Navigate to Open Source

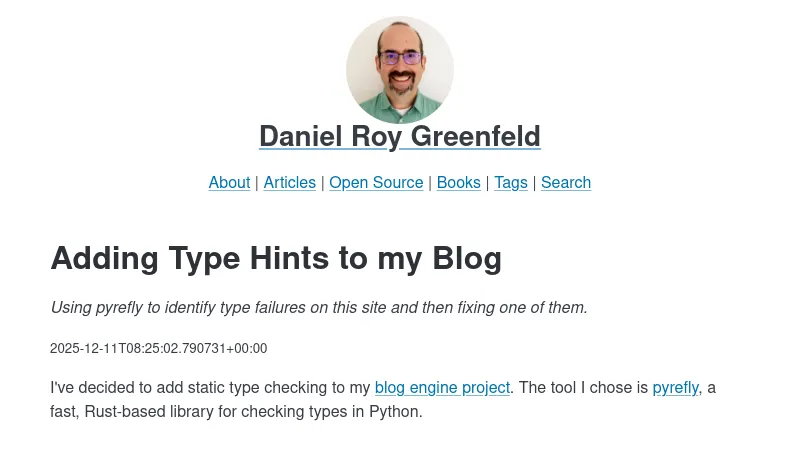coord(376,182)
